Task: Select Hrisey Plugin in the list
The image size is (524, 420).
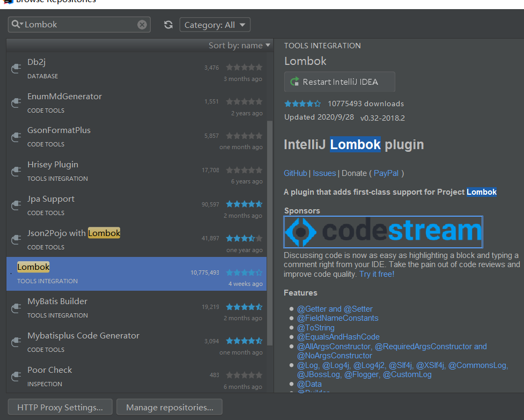Action: pos(136,172)
